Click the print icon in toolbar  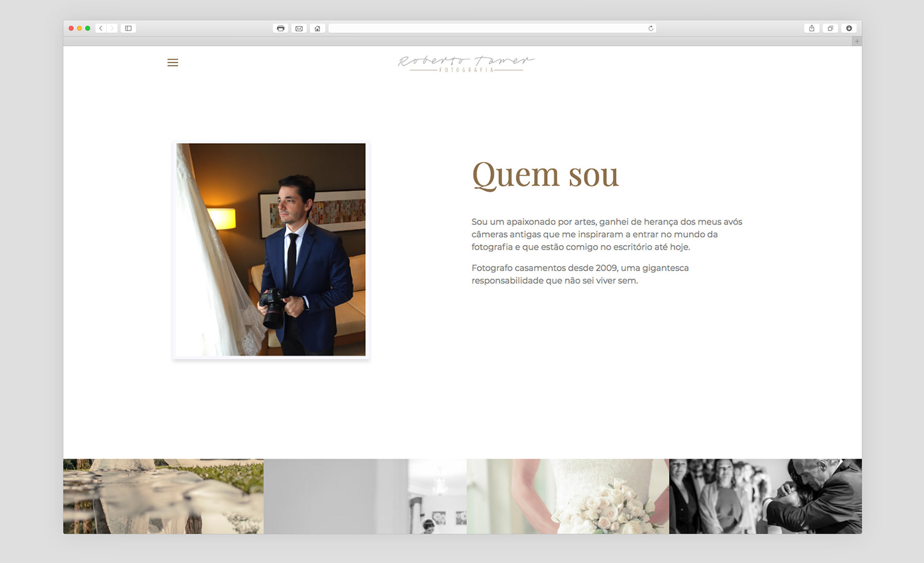281,28
